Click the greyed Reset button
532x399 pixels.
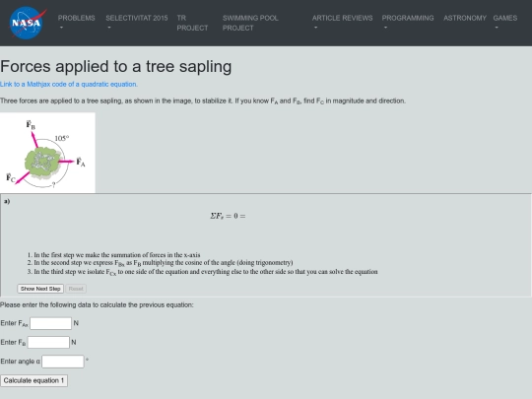(x=76, y=289)
